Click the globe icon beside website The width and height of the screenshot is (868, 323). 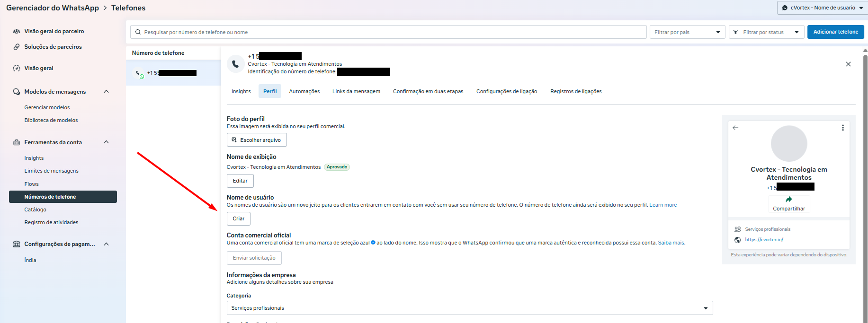click(737, 240)
